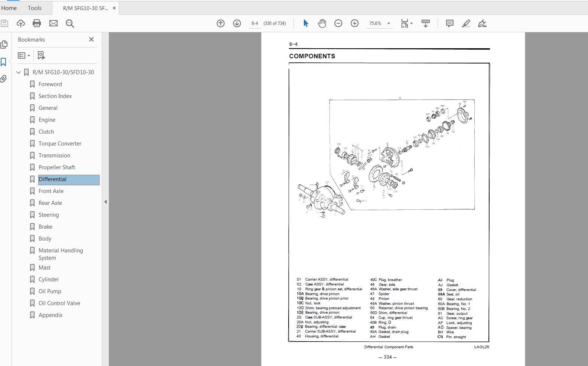Go to previous page arrow
Image resolution: width=588 pixels, height=366 pixels.
(221, 23)
